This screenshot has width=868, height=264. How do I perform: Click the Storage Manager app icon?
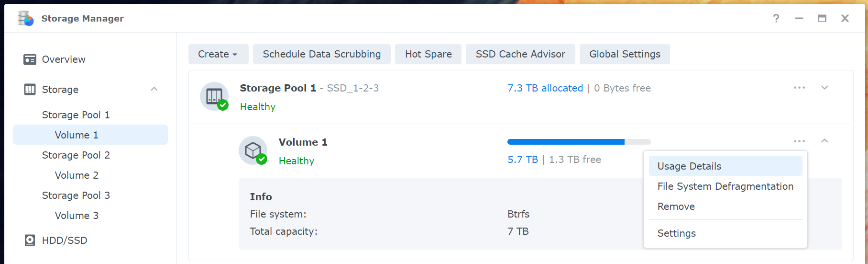click(25, 18)
